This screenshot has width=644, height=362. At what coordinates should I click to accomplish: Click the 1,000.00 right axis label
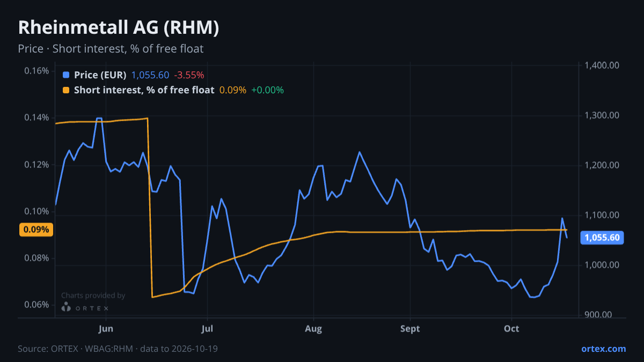pyautogui.click(x=603, y=265)
